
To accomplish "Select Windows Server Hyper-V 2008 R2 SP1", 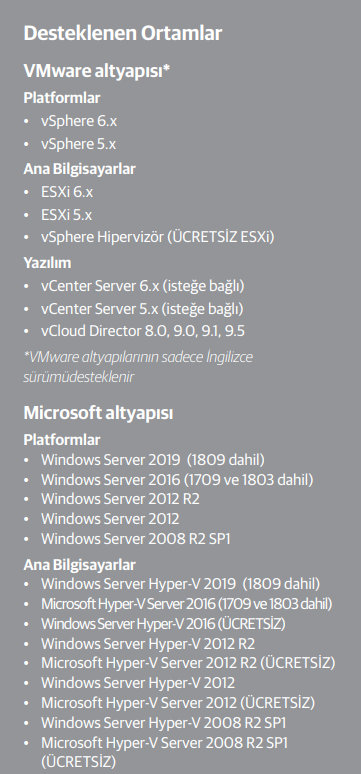I will (163, 723).
